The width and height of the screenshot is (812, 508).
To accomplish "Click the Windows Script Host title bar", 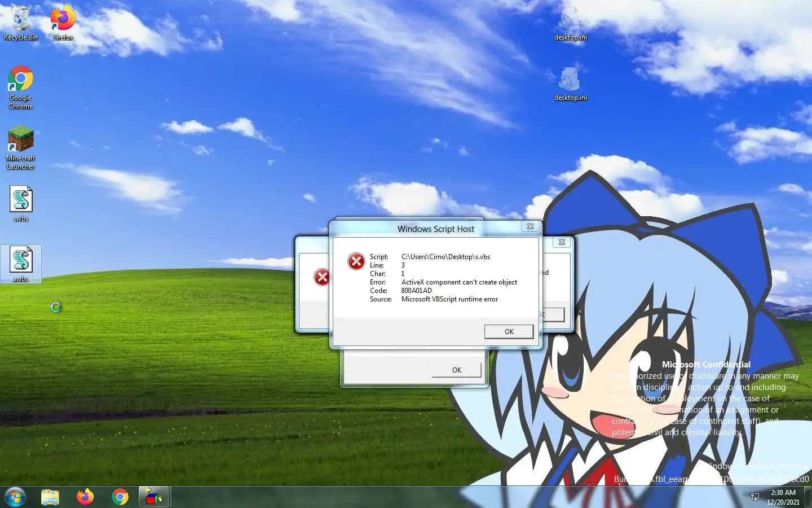I will coord(435,229).
